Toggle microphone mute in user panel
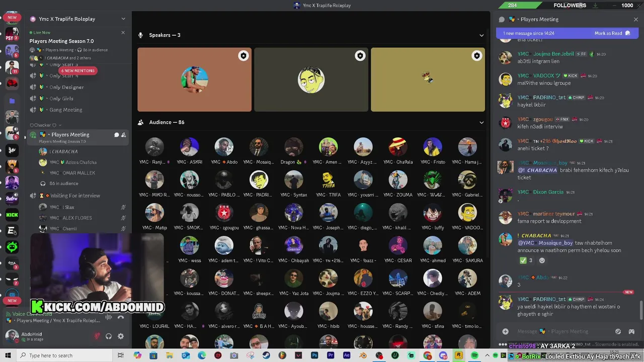The width and height of the screenshot is (644, 362). [x=97, y=336]
